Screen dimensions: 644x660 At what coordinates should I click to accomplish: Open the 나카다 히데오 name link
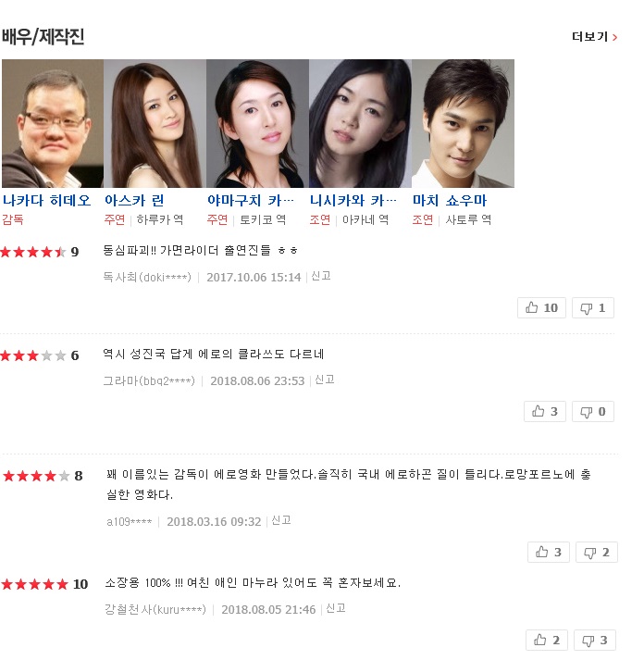(x=46, y=200)
